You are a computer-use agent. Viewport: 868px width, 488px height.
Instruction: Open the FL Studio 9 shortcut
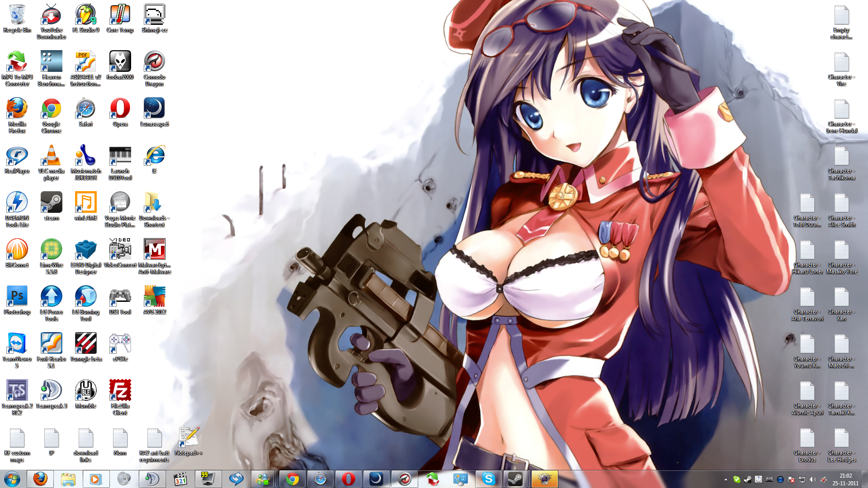pyautogui.click(x=86, y=19)
